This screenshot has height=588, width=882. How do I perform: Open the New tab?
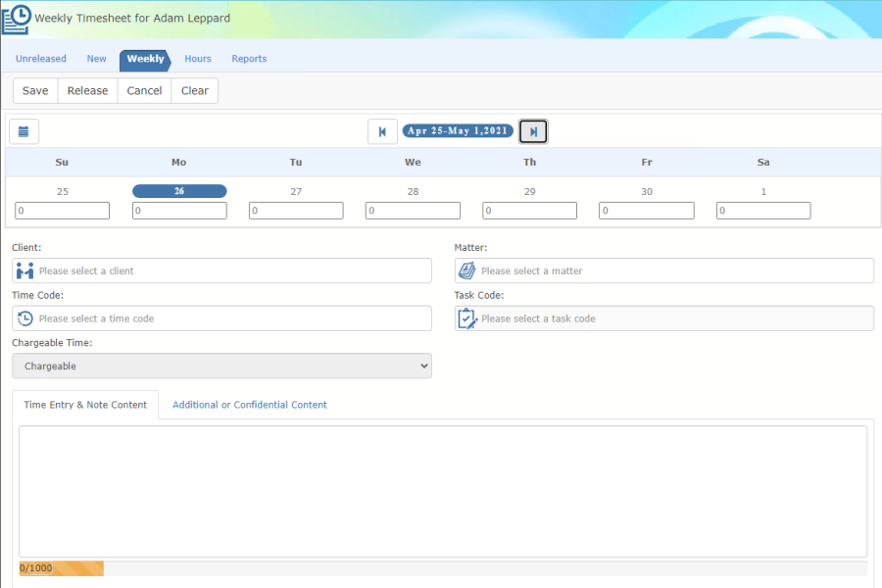pos(96,59)
